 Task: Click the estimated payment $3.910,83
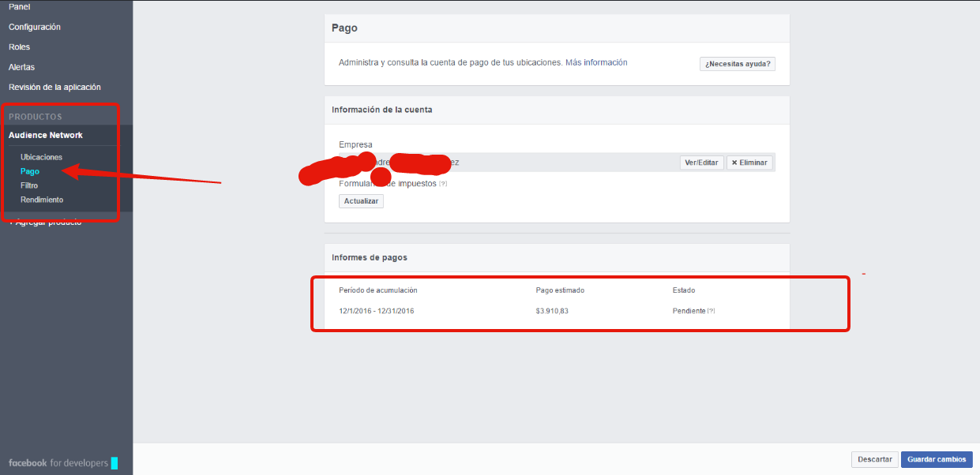click(x=552, y=311)
